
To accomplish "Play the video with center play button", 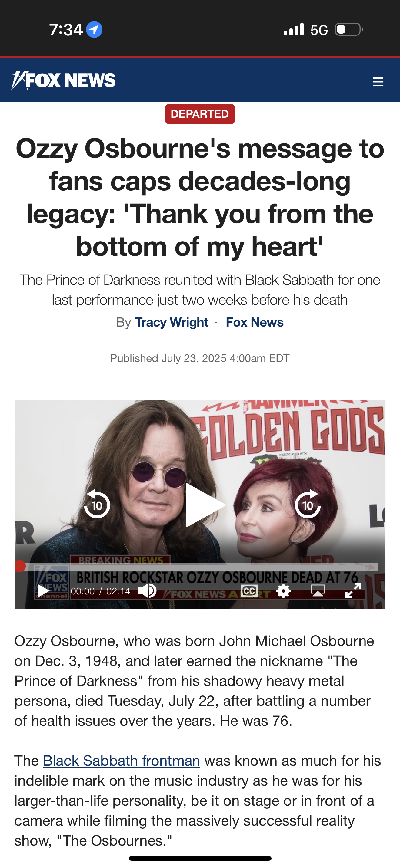I will (205, 505).
